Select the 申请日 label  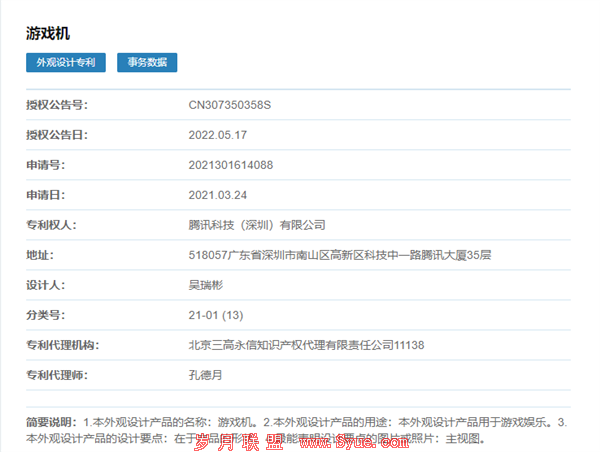point(45,195)
